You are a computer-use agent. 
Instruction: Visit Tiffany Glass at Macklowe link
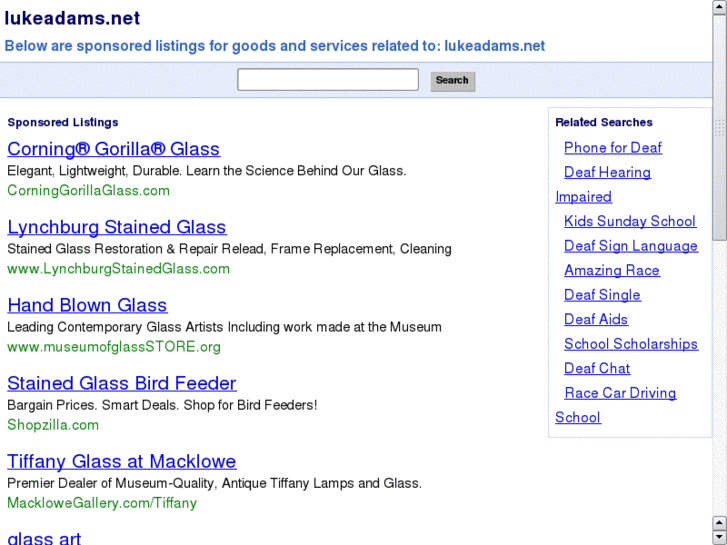(121, 461)
